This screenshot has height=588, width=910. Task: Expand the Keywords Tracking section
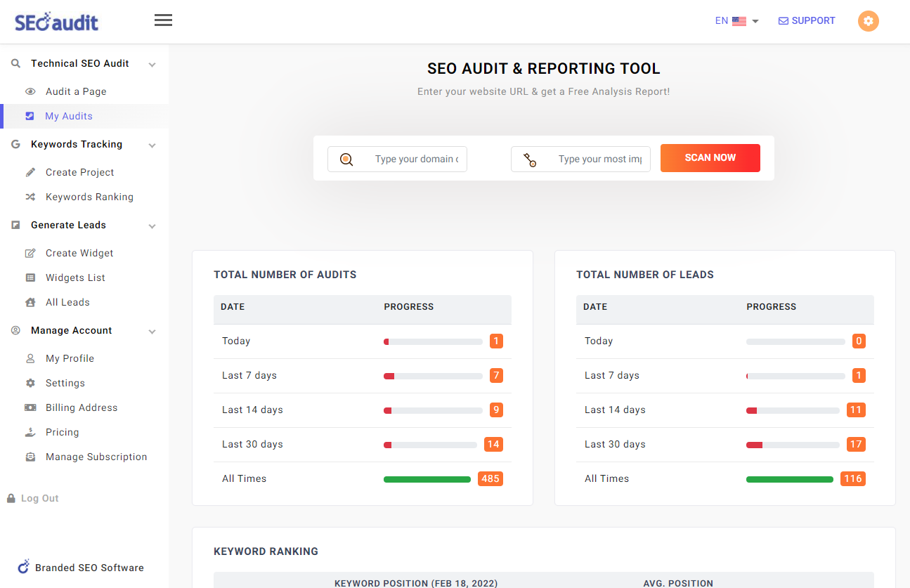coord(152,145)
